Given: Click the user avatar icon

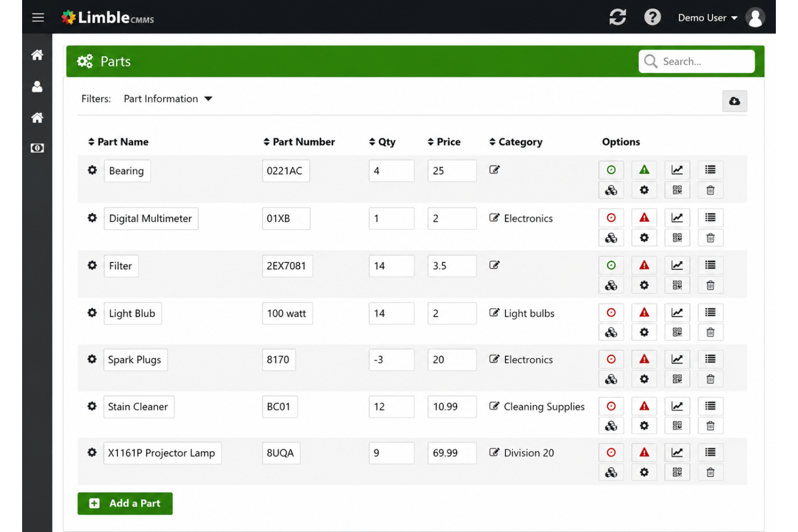Looking at the screenshot, I should tap(755, 17).
